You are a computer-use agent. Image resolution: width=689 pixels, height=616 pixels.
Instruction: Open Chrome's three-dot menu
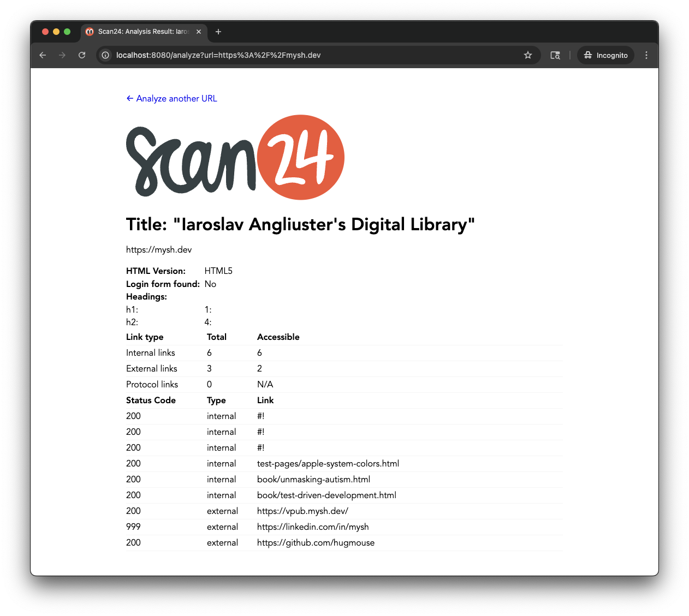tap(646, 55)
